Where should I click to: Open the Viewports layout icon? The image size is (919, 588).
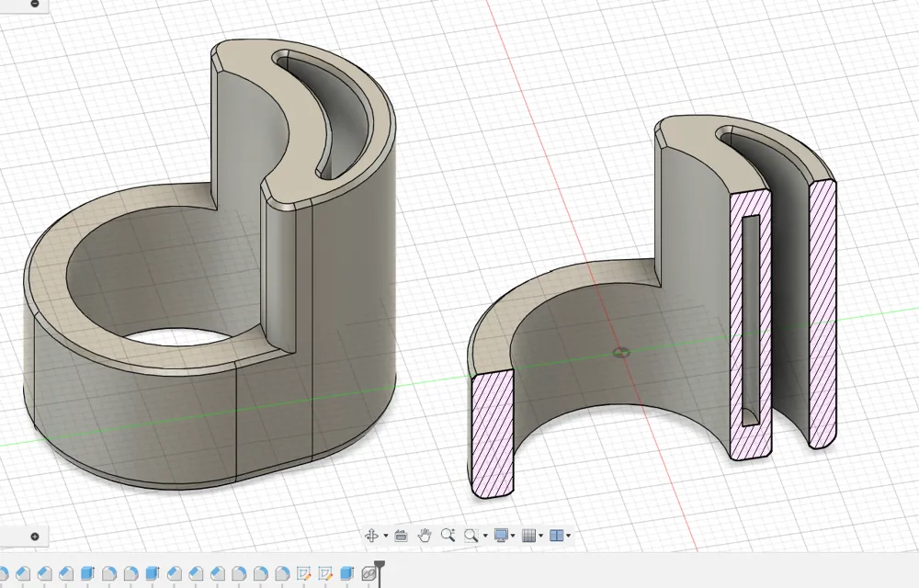[556, 536]
